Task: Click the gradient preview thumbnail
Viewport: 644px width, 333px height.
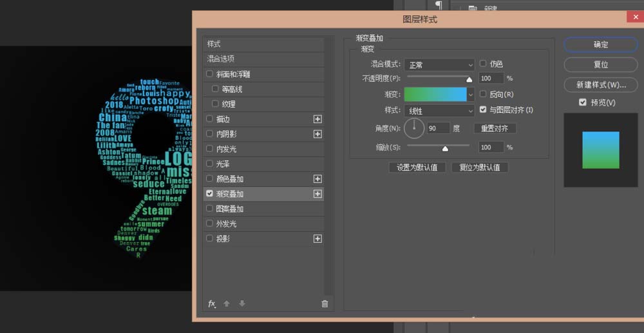Action: (600, 150)
